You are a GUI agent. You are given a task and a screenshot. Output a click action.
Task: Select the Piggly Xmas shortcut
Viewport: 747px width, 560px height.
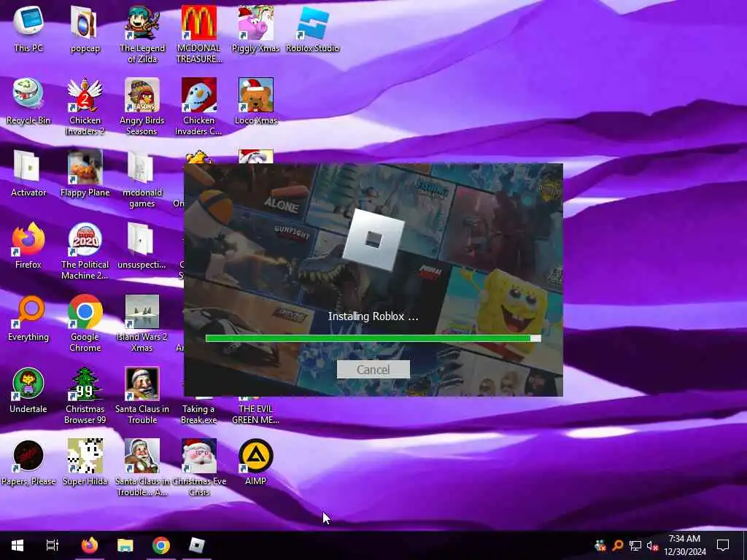pyautogui.click(x=256, y=28)
